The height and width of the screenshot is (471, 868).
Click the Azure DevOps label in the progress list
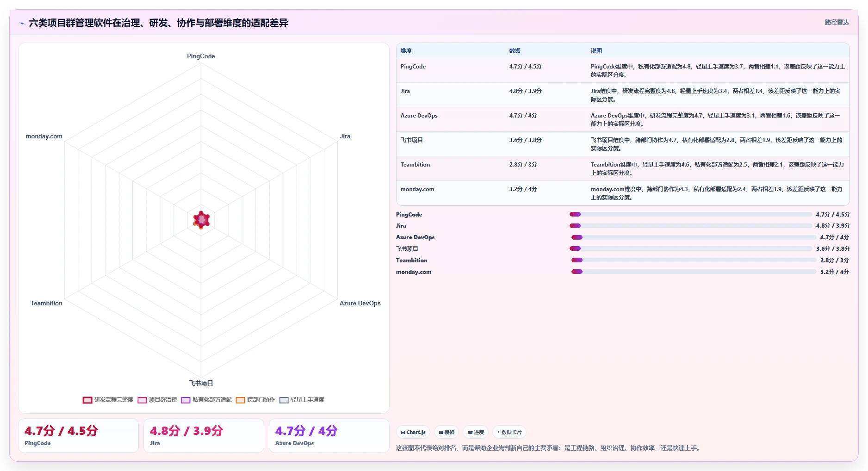[415, 237]
